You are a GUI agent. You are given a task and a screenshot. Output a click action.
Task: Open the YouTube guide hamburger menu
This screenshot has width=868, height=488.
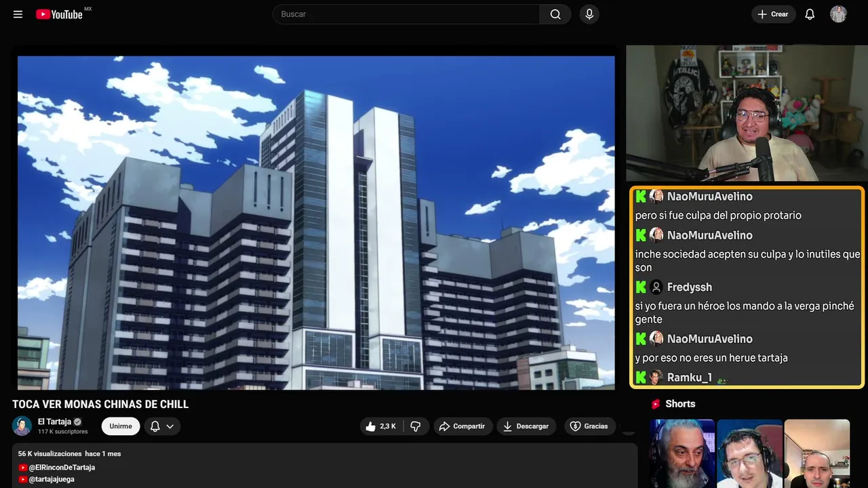point(18,14)
